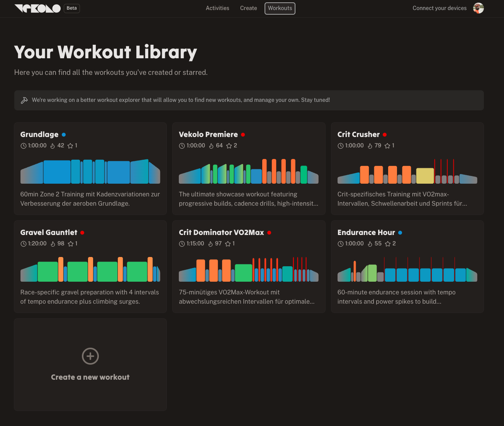Click red dot beside Vekolo Premiere
This screenshot has height=426, width=504.
tap(243, 135)
